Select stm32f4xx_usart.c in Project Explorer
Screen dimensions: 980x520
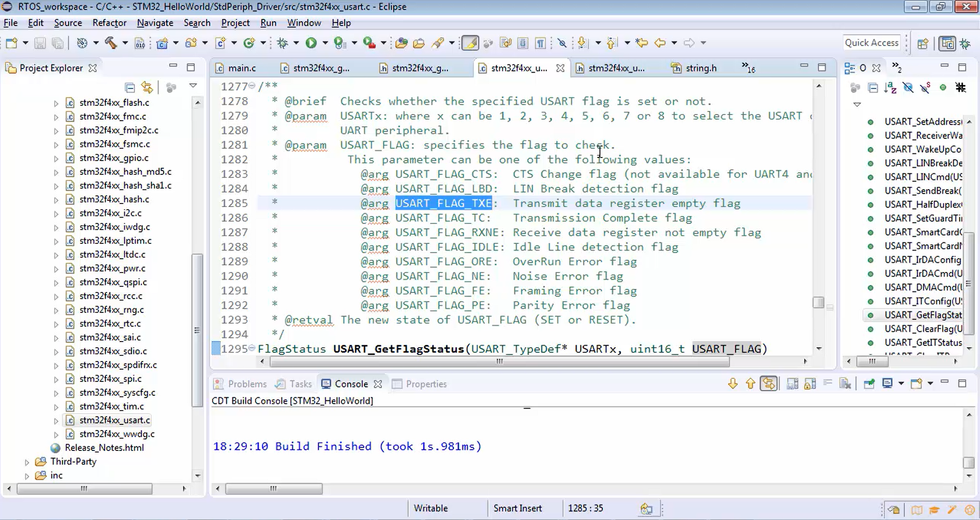(x=115, y=420)
